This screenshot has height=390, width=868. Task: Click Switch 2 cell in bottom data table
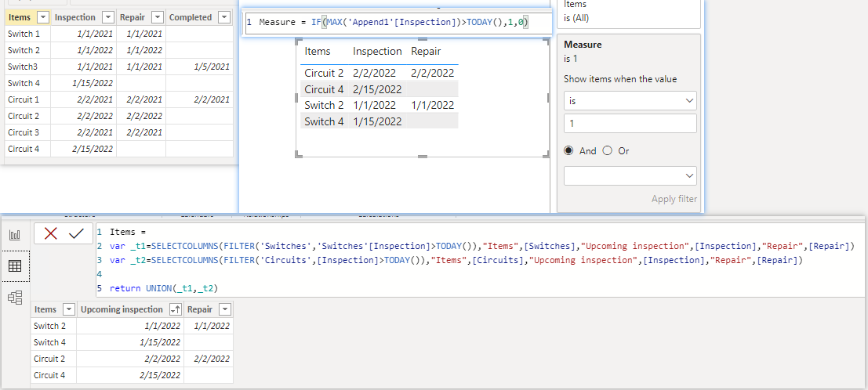(53, 326)
